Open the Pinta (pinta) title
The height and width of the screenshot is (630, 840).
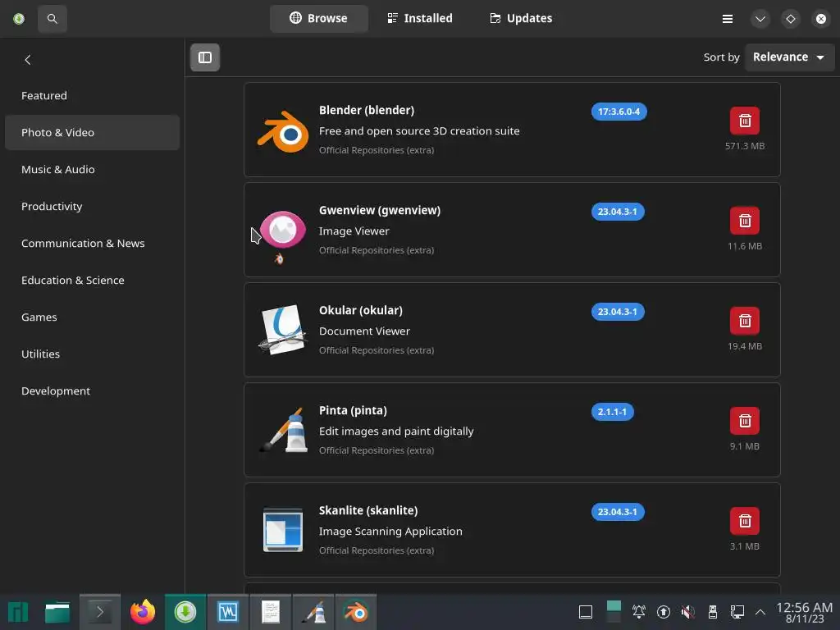point(353,411)
